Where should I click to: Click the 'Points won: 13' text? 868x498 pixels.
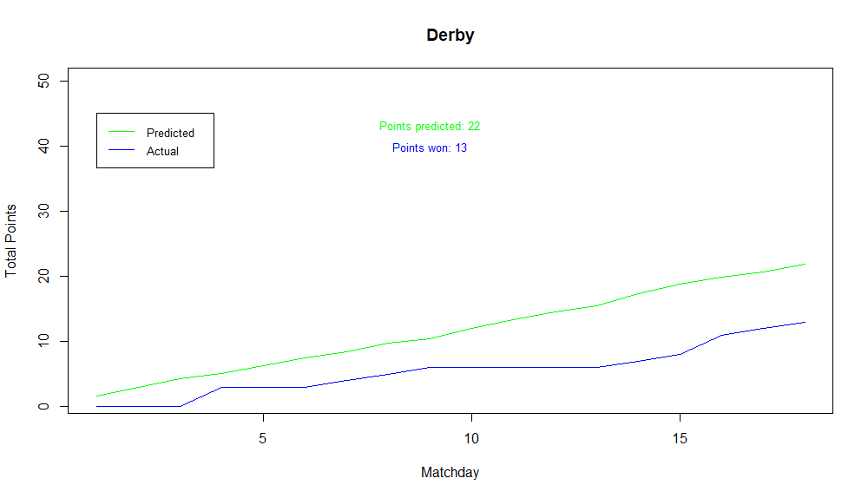click(x=430, y=147)
